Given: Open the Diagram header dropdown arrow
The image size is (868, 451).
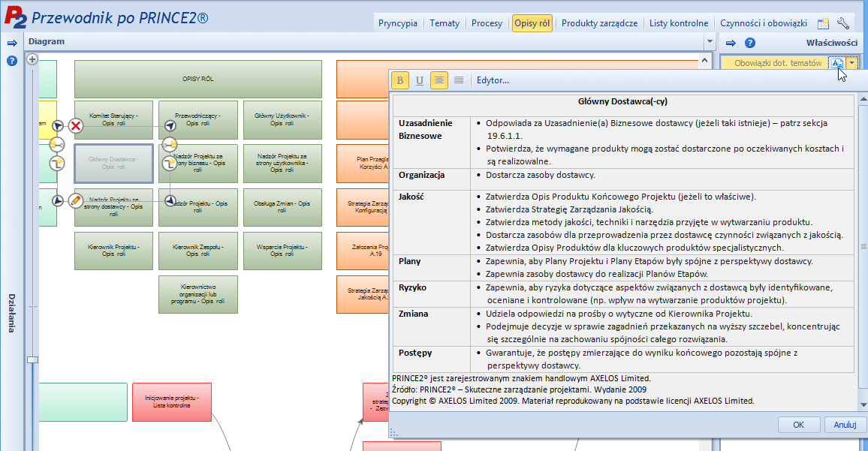Looking at the screenshot, I should 710,41.
